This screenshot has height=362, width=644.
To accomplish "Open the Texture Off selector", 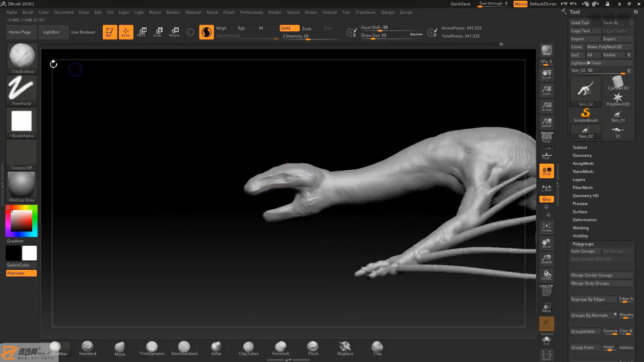I will tap(22, 155).
